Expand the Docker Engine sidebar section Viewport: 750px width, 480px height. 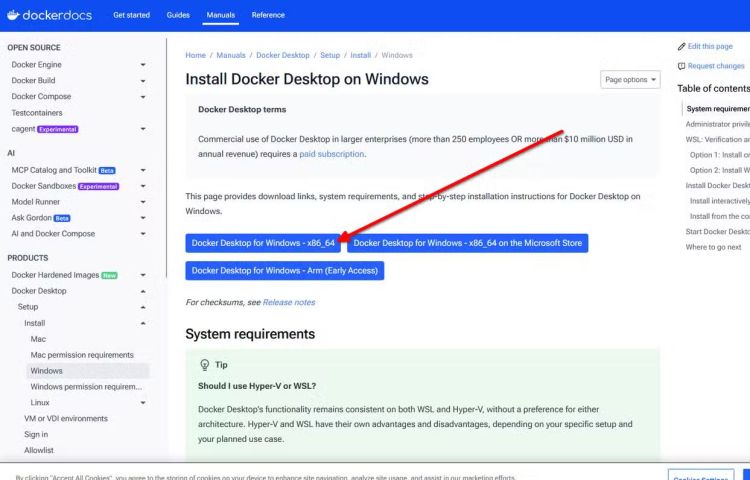coord(143,65)
